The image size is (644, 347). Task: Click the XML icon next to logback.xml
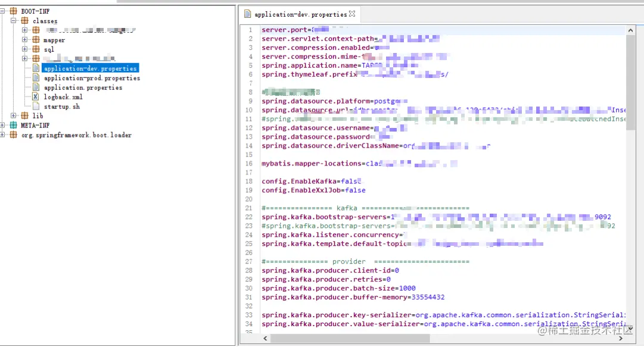click(35, 96)
